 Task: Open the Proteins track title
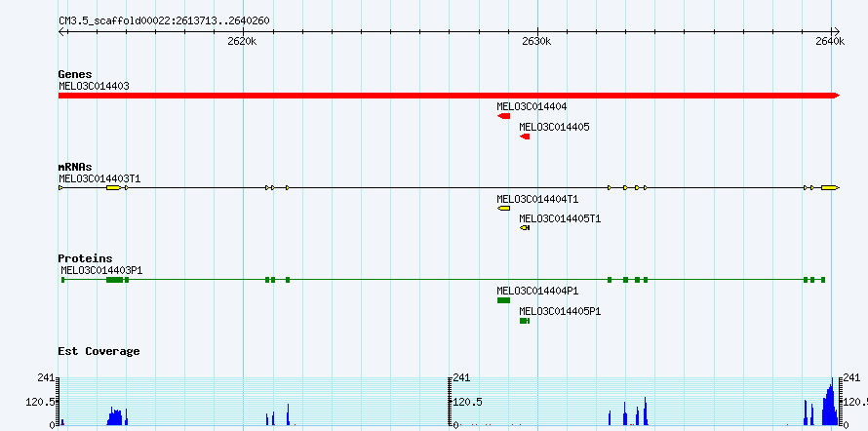tap(85, 258)
